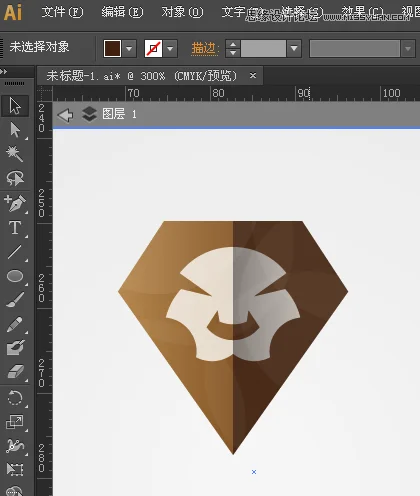Choose the Direct Selection tool

click(x=15, y=130)
